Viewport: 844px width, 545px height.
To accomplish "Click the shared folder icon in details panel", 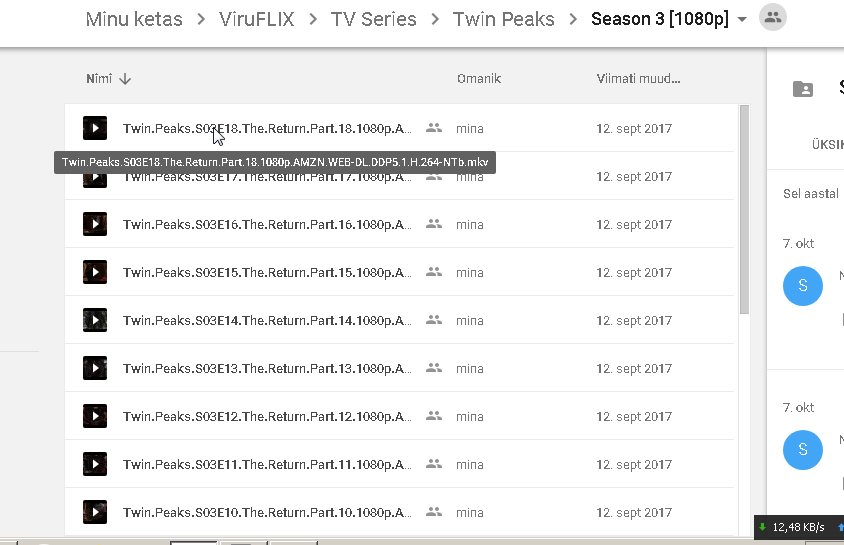I will (x=803, y=88).
